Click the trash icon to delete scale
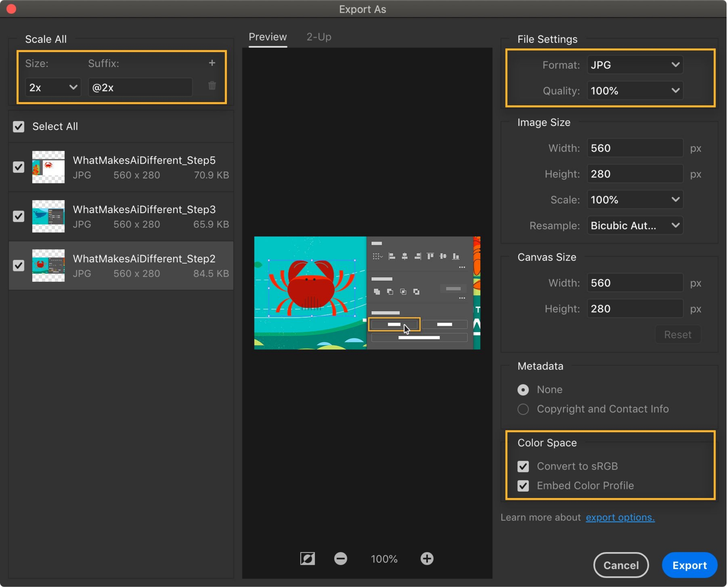Viewport: 728px width, 587px height. [212, 85]
